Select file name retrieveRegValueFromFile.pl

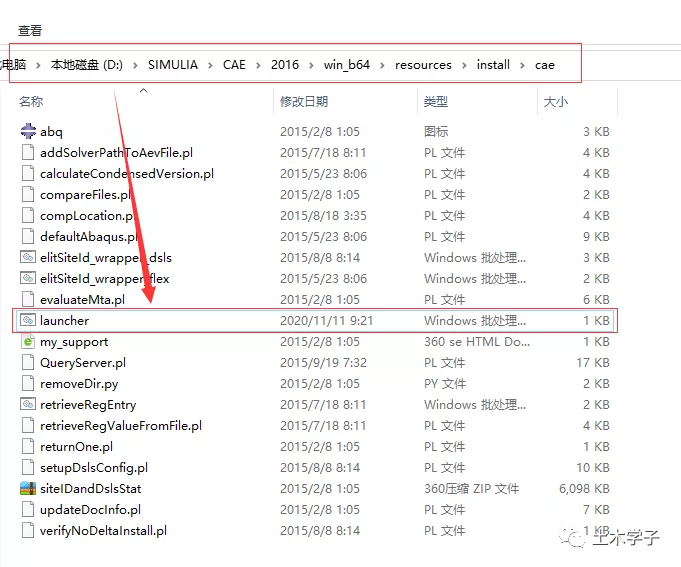tap(121, 425)
